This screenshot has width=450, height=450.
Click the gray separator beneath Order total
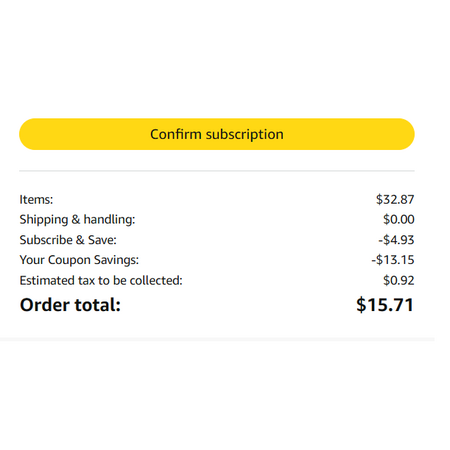pos(217,339)
